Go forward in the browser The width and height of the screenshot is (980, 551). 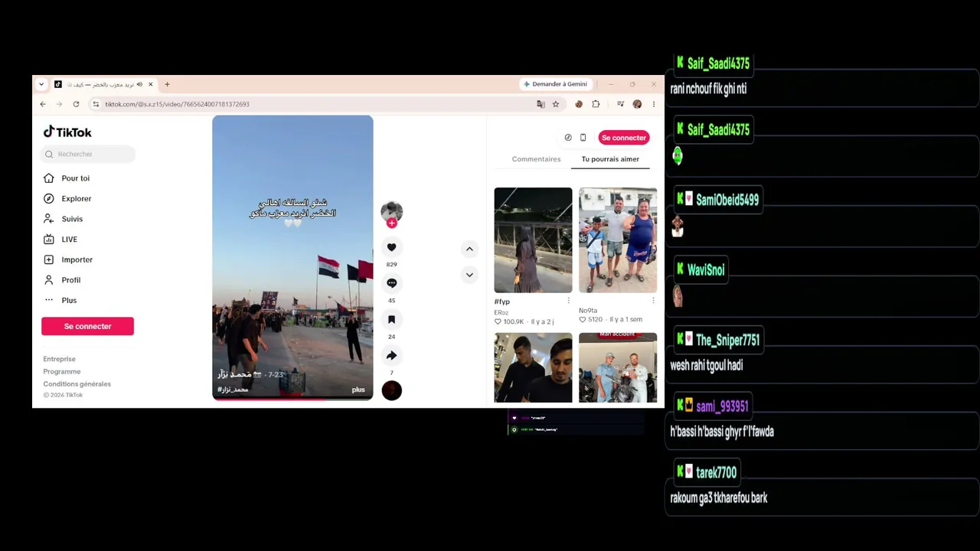[59, 104]
